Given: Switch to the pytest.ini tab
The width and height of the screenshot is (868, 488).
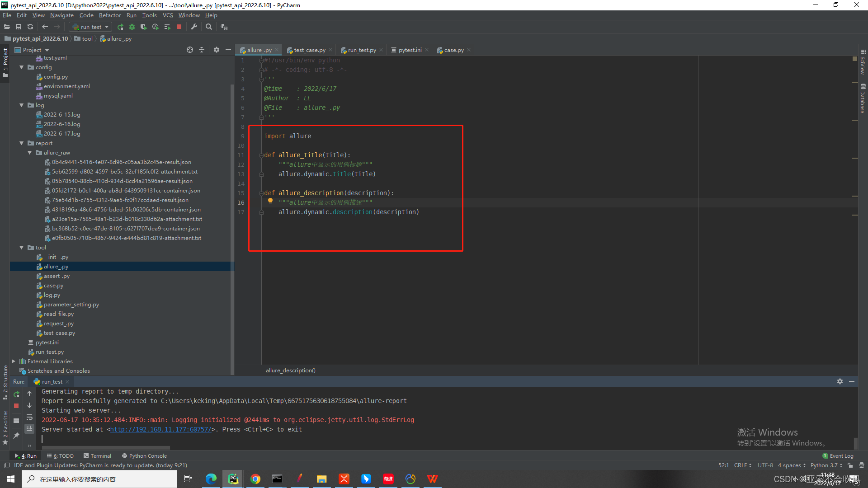Looking at the screenshot, I should coord(410,50).
